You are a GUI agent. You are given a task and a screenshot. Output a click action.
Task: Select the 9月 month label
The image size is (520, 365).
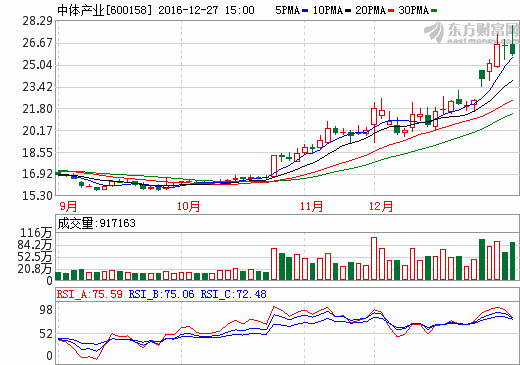pos(68,206)
